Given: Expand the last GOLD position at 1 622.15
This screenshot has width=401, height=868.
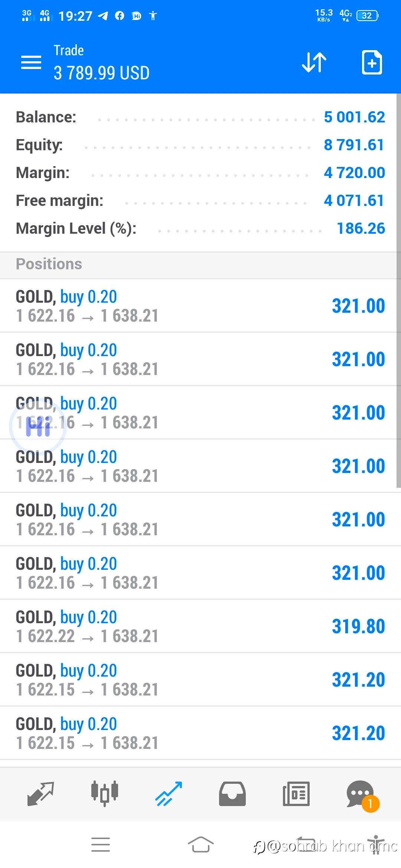Looking at the screenshot, I should pyautogui.click(x=200, y=733).
